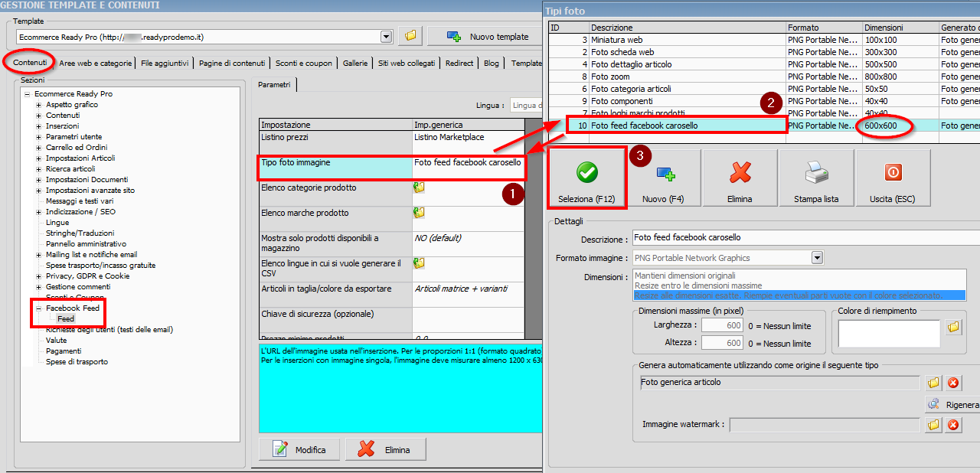The image size is (980, 473).
Task: Close Tipi foto with Uscita (ESC)
Action: pyautogui.click(x=893, y=178)
